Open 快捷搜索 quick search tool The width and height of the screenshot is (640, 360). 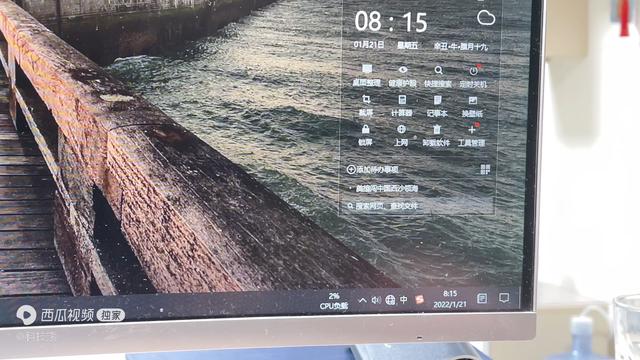pos(438,77)
